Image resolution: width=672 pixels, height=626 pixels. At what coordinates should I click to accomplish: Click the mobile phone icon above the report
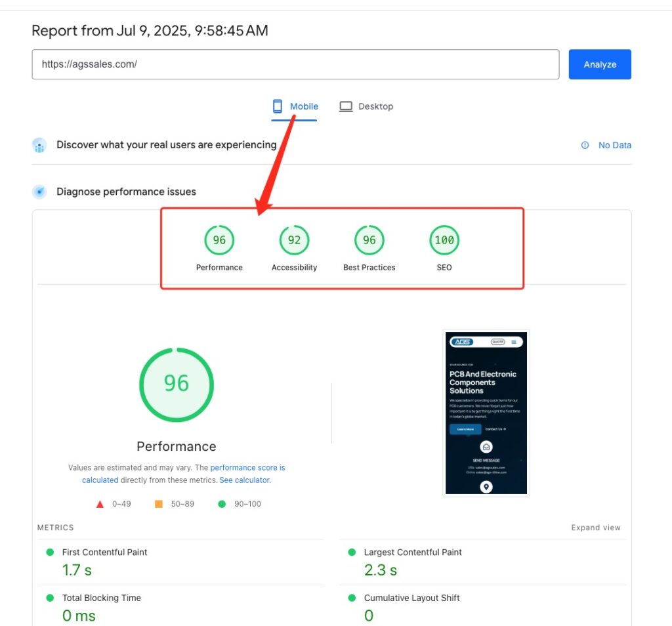pos(278,106)
